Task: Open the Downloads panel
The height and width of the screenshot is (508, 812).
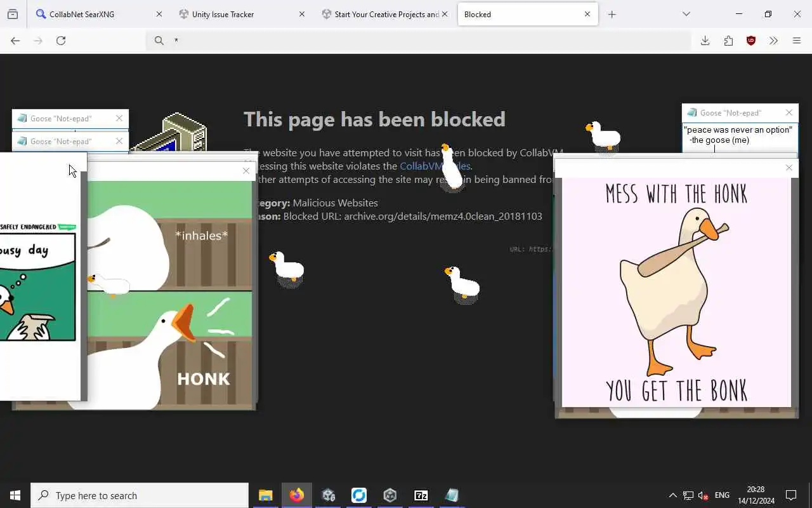Action: click(705, 41)
